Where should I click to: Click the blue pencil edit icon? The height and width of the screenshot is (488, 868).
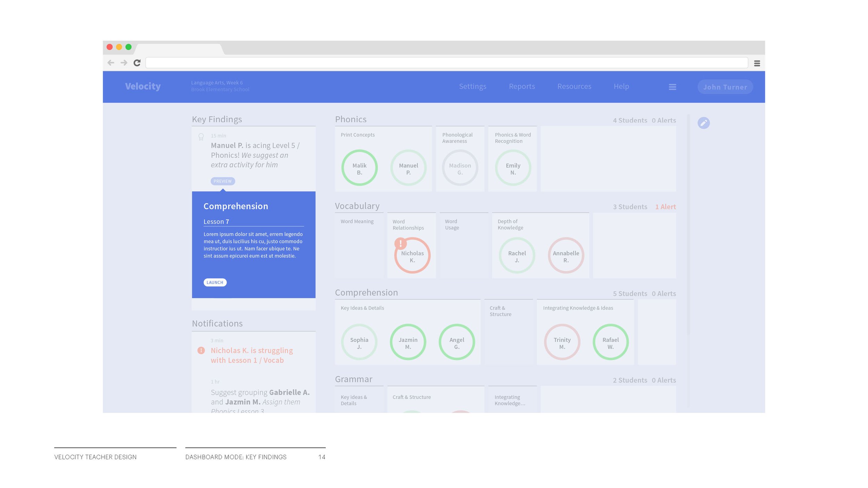[703, 123]
